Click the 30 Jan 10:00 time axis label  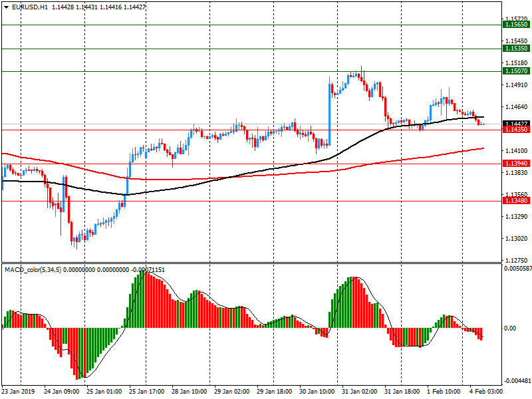coord(317,391)
